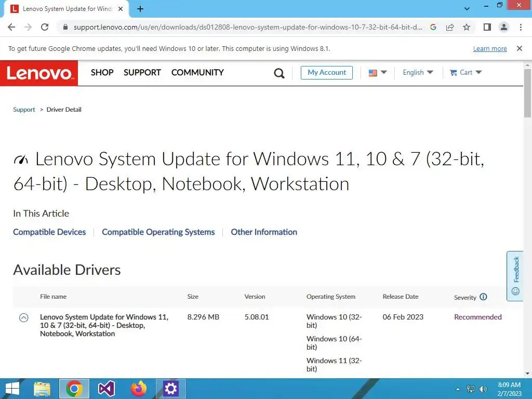Open Learn more link about Chrome updates

490,48
